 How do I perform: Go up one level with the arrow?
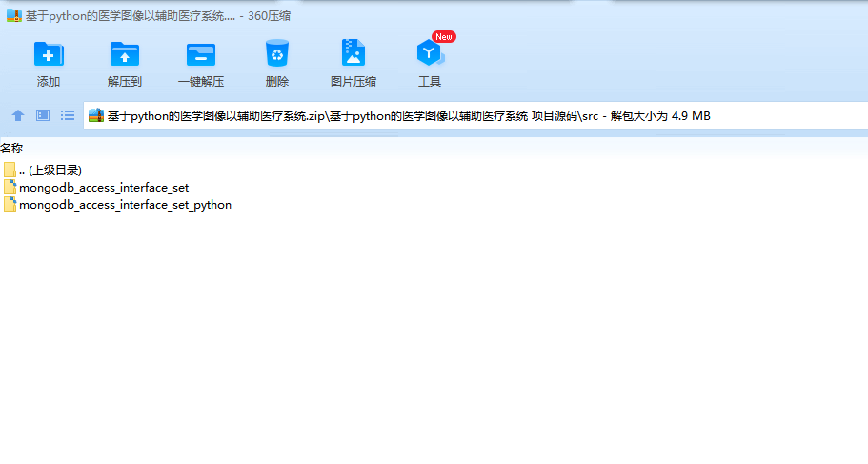pyautogui.click(x=18, y=115)
